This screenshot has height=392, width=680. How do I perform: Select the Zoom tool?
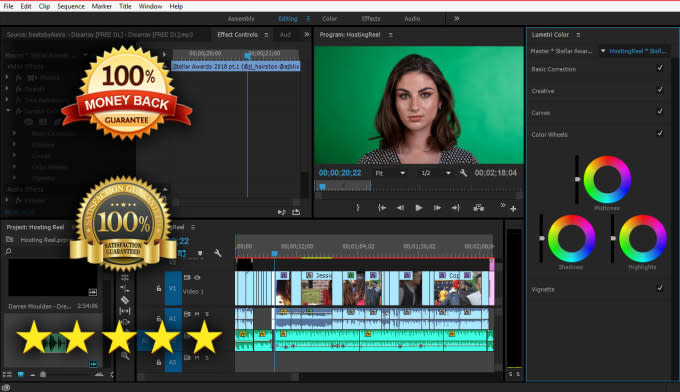tap(125, 356)
